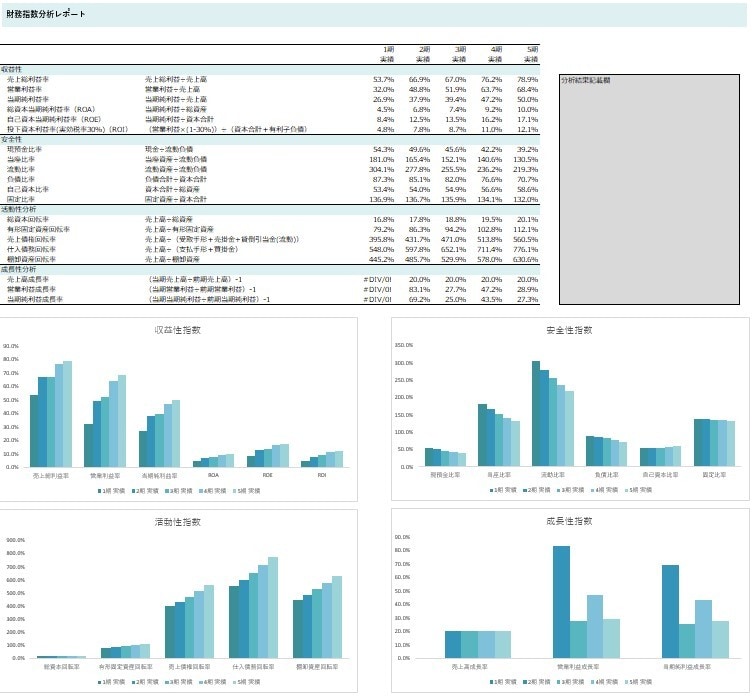Select the ROE axis label in 収益性指数 chart

click(268, 476)
